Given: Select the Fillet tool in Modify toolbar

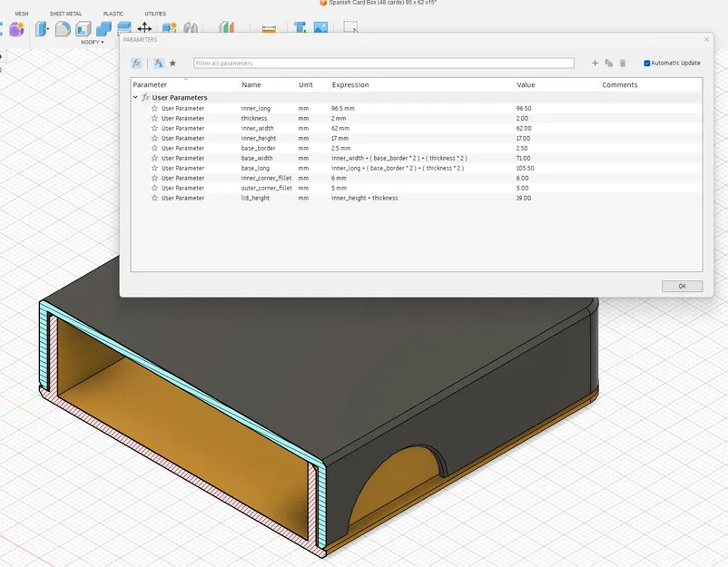Looking at the screenshot, I should (x=63, y=29).
